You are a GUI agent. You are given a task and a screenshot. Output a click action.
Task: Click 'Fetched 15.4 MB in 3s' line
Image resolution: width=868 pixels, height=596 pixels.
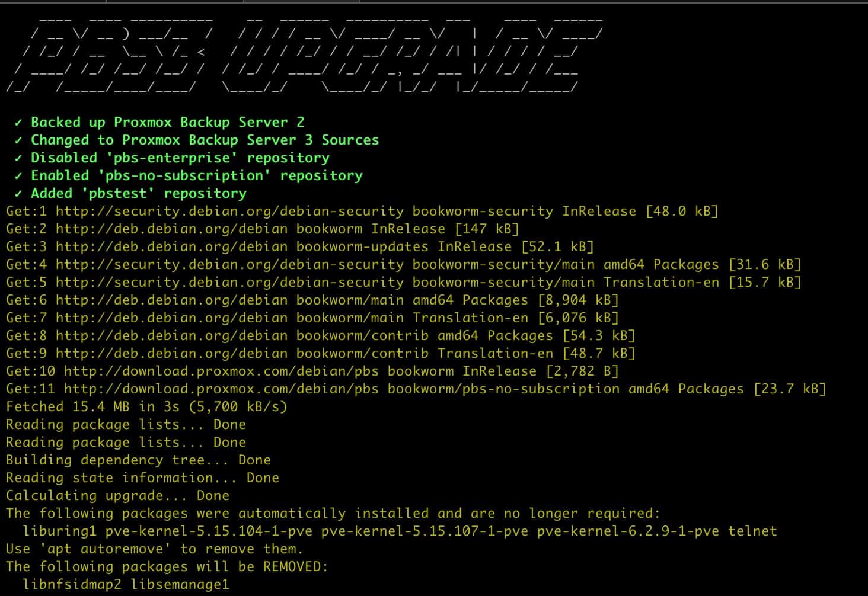pos(146,406)
